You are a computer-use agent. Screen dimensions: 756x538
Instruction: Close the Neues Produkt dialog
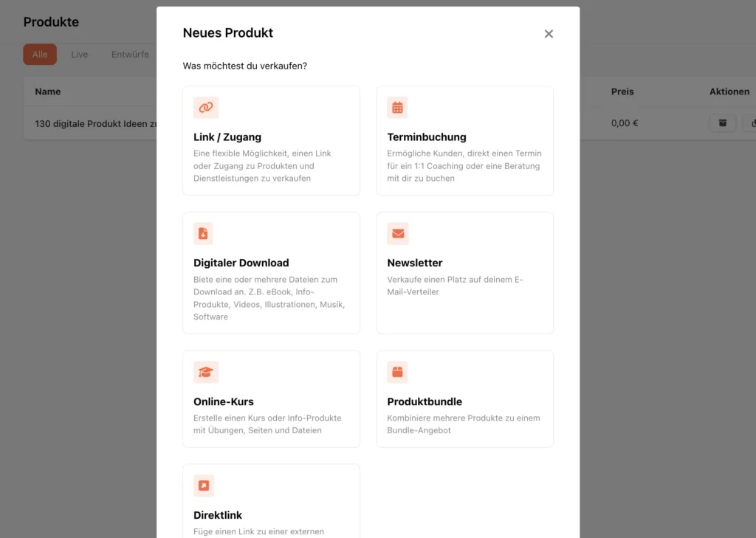tap(549, 34)
